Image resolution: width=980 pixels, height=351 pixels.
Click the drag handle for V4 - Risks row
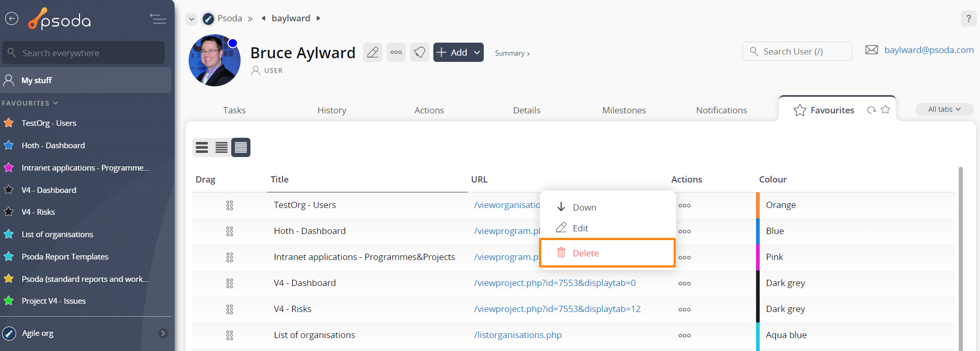[230, 309]
